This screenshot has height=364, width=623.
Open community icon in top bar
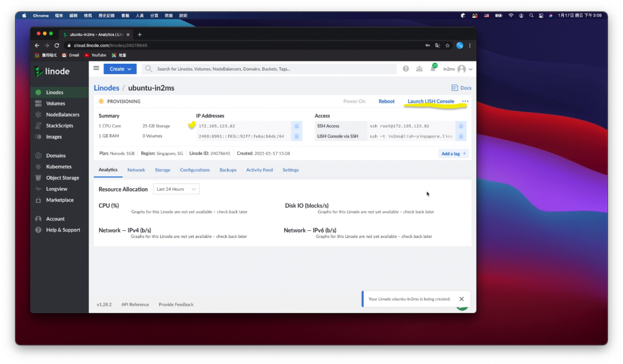[419, 69]
